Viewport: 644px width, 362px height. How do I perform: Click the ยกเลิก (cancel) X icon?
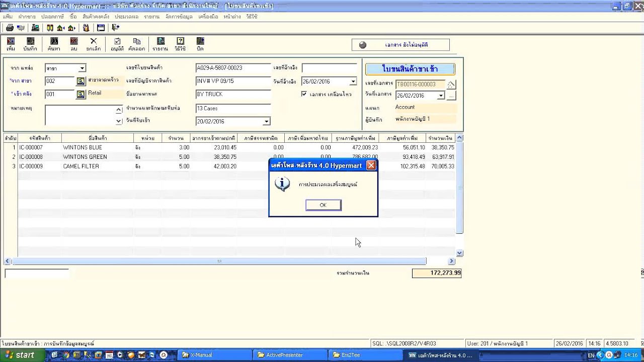[x=93, y=44]
